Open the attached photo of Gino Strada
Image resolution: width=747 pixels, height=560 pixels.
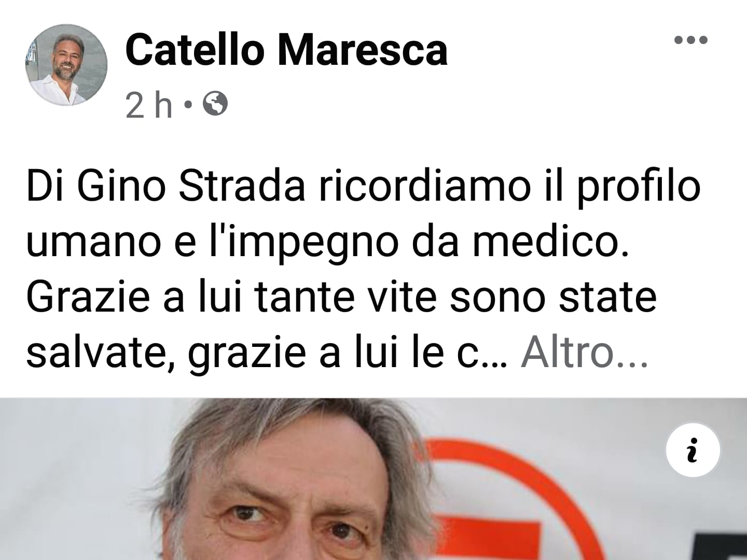pyautogui.click(x=374, y=479)
